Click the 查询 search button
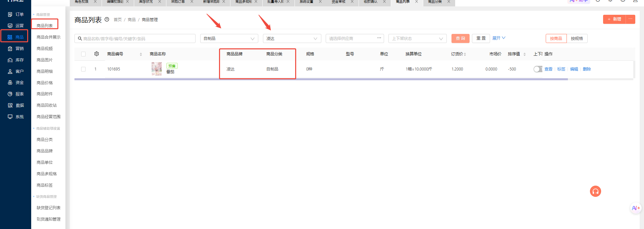The height and width of the screenshot is (229, 644). pos(460,38)
